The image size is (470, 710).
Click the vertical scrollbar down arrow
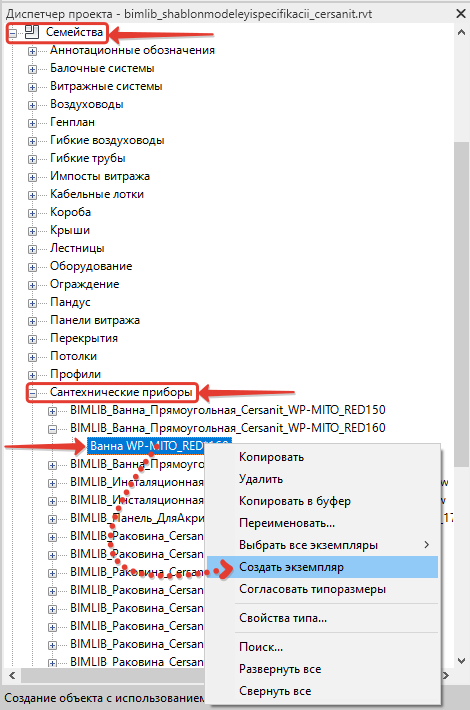(461, 661)
